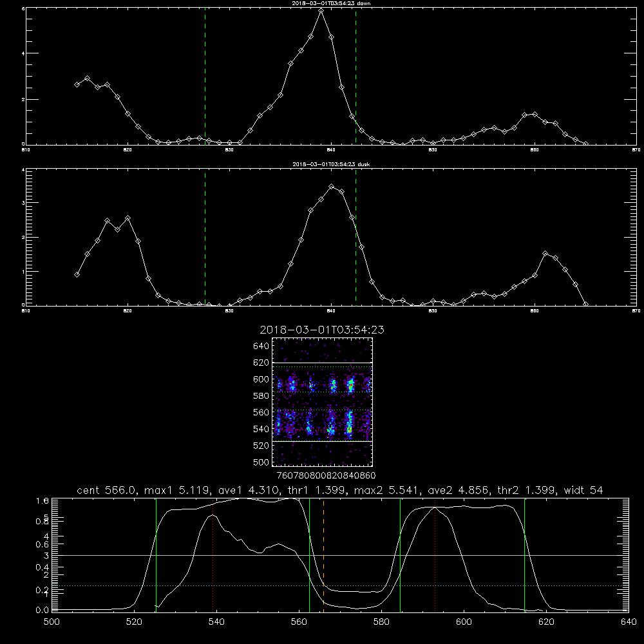The height and width of the screenshot is (644, 644).
Task: Click the highest diamond marker in dawn plot
Action: [321, 11]
